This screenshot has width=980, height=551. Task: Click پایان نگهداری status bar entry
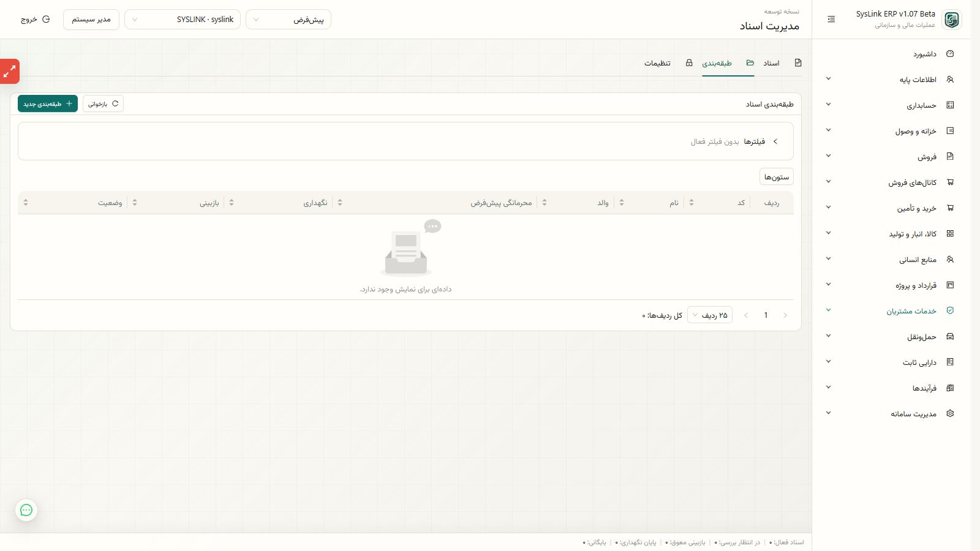636,542
